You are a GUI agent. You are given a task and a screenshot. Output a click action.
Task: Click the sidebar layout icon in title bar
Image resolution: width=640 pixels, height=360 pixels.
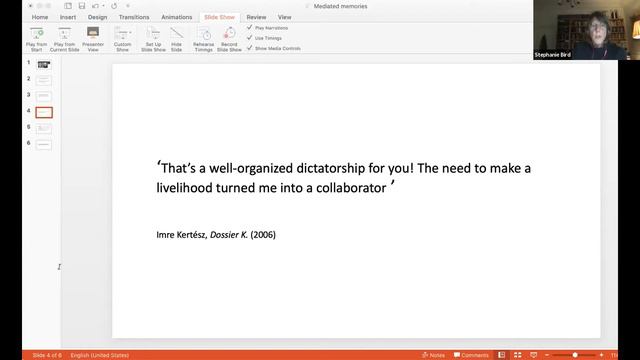click(68, 6)
